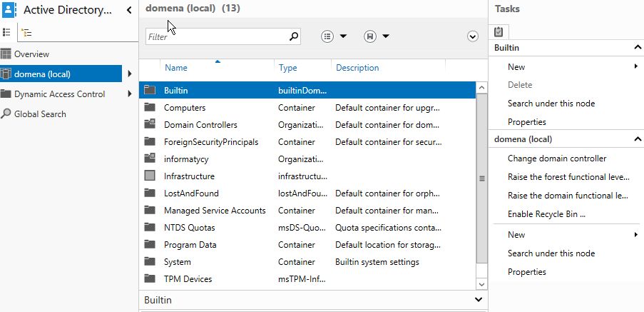Click 'Builtin system settings' description text
Screen dimensions: 644x312
pos(377,262)
